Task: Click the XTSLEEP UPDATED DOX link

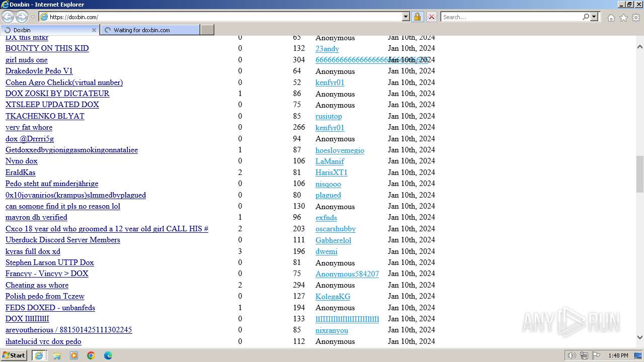Action: coord(52,105)
